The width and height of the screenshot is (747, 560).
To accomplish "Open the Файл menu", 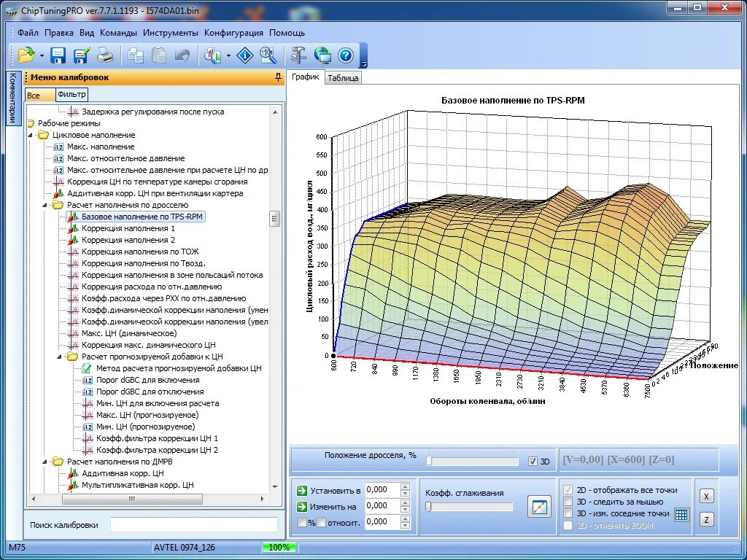I will 28,33.
